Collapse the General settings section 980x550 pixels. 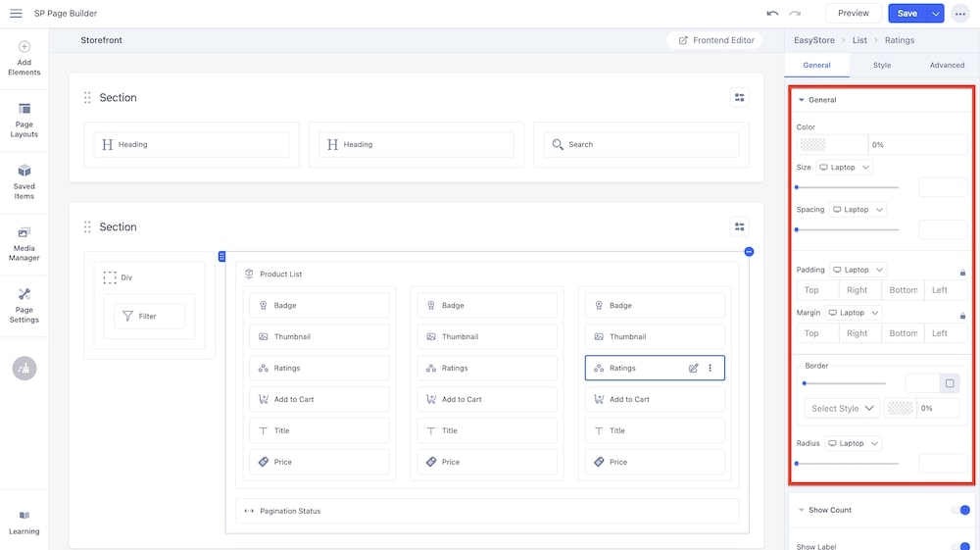click(802, 100)
